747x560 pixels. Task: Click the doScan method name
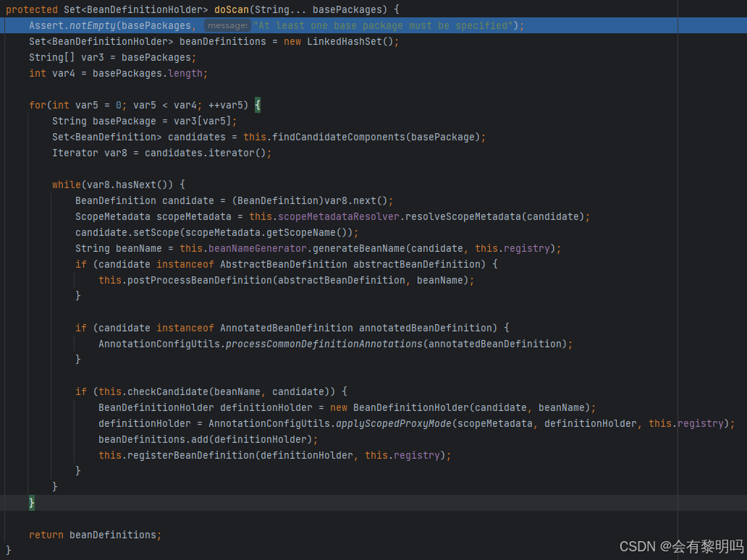(232, 9)
